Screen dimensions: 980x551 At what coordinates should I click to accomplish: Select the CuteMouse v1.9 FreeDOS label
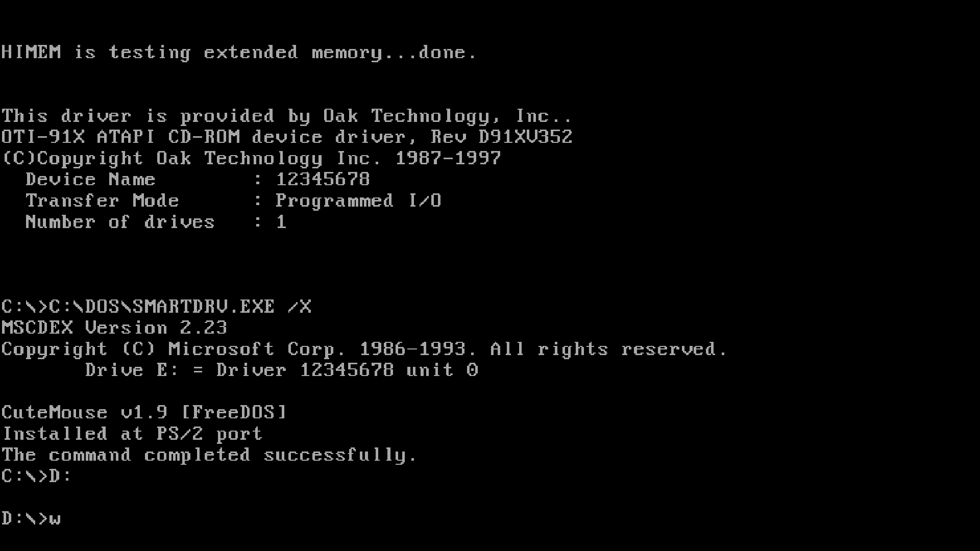[144, 412]
